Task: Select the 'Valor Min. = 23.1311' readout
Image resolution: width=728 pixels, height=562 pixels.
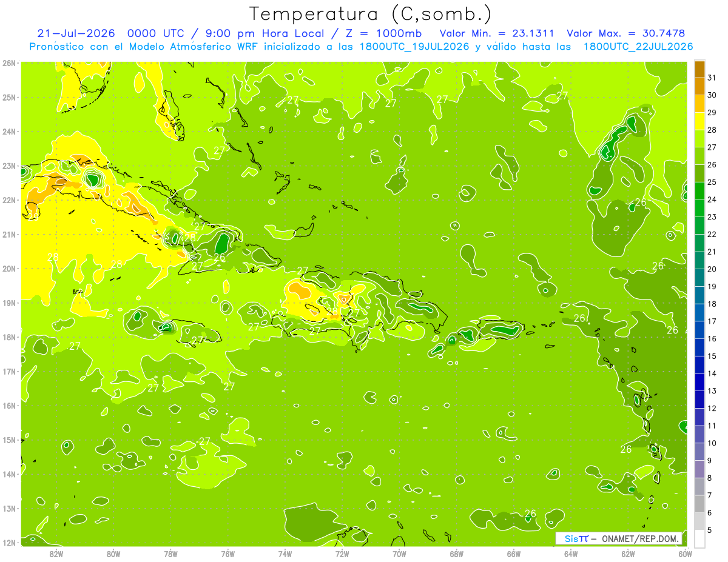Action: [497, 33]
